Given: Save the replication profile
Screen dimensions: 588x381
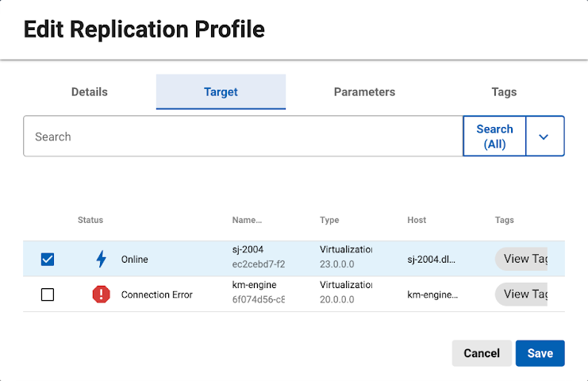Looking at the screenshot, I should pyautogui.click(x=540, y=353).
